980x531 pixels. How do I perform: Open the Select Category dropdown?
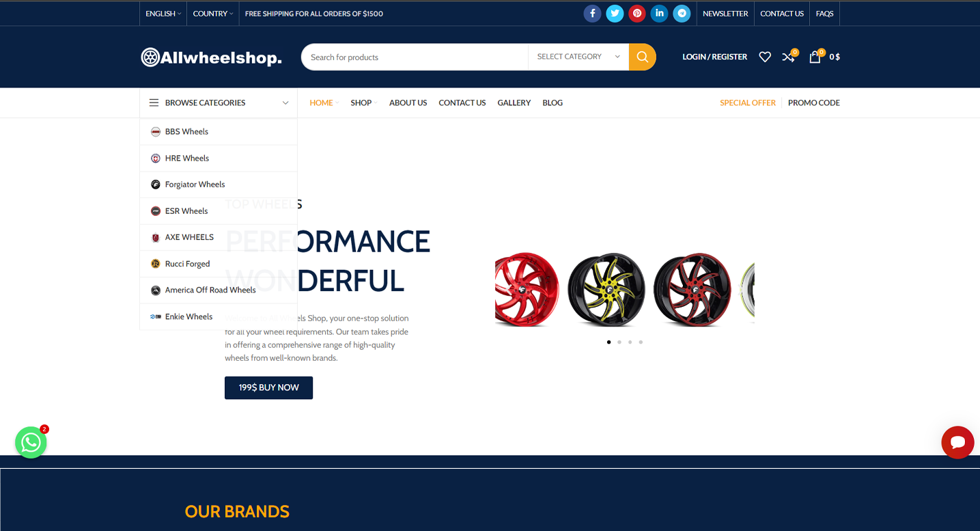click(x=578, y=57)
